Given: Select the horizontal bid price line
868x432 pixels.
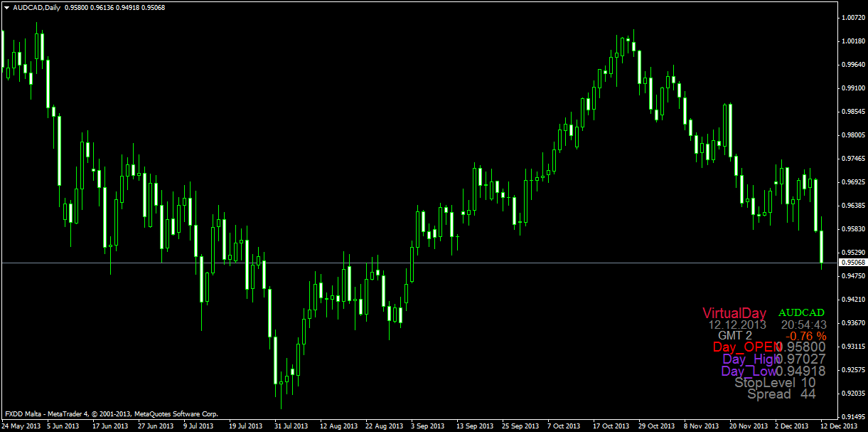Looking at the screenshot, I should (427, 263).
